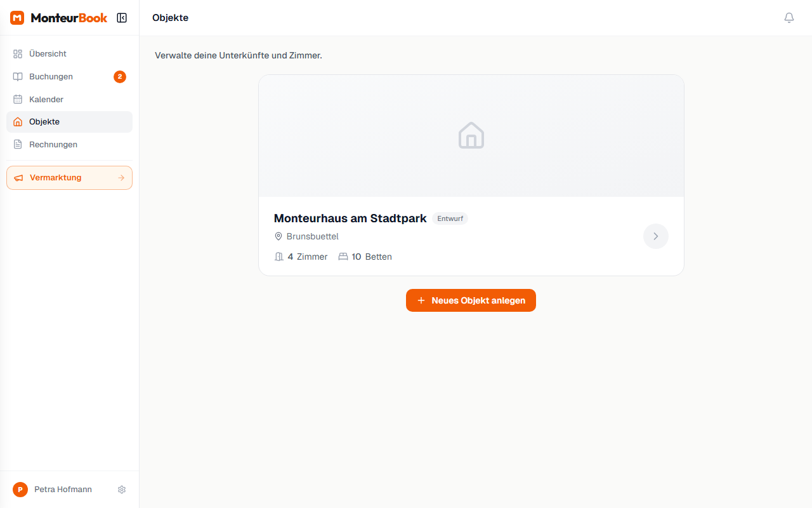Select Objekte in the sidebar
The height and width of the screenshot is (508, 812).
pyautogui.click(x=44, y=122)
